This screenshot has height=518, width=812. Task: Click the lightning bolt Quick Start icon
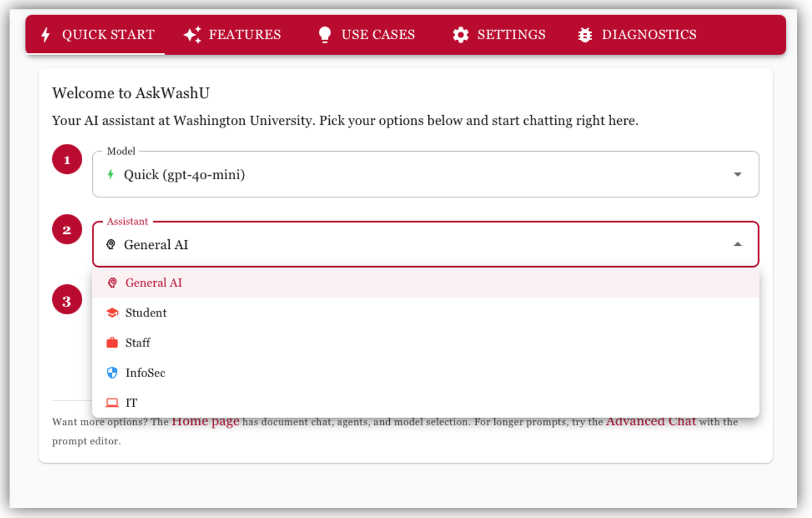coord(46,35)
